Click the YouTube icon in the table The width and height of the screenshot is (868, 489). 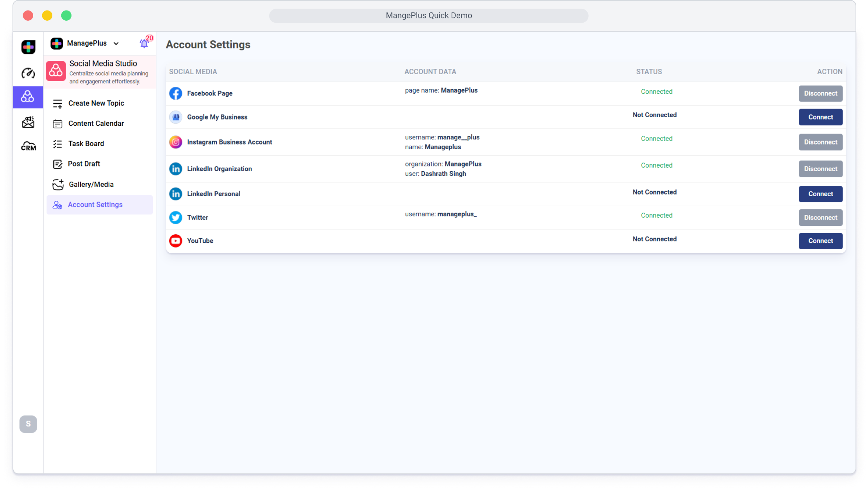click(175, 241)
